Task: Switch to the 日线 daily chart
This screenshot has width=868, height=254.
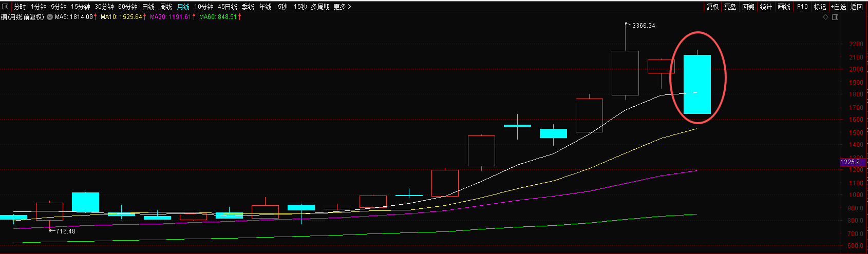Action: (x=148, y=7)
